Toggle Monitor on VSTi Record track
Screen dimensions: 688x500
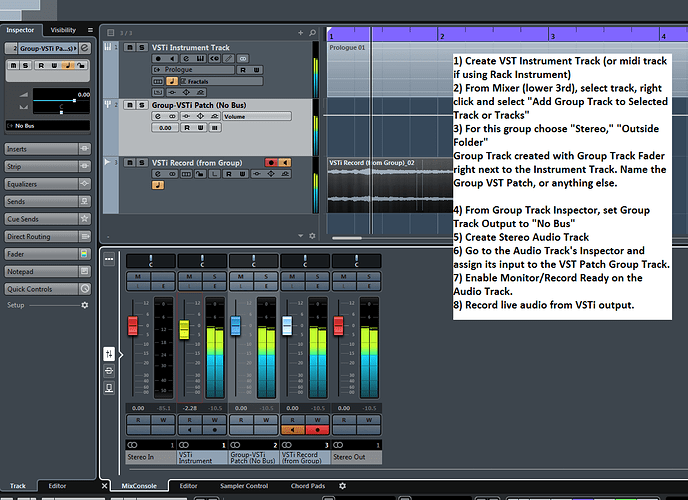285,163
